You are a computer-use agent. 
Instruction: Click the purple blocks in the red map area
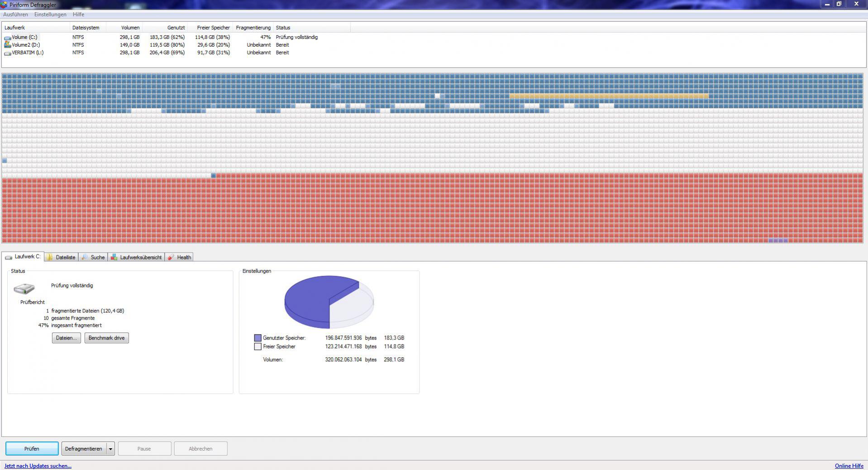click(778, 240)
